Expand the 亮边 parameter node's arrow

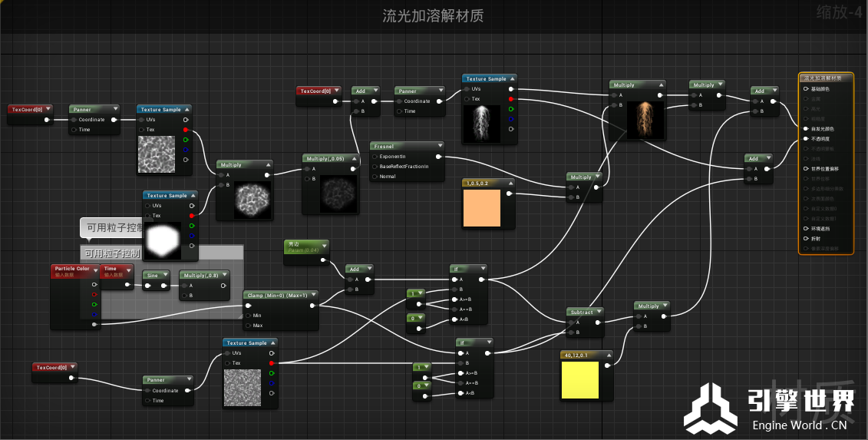click(324, 245)
